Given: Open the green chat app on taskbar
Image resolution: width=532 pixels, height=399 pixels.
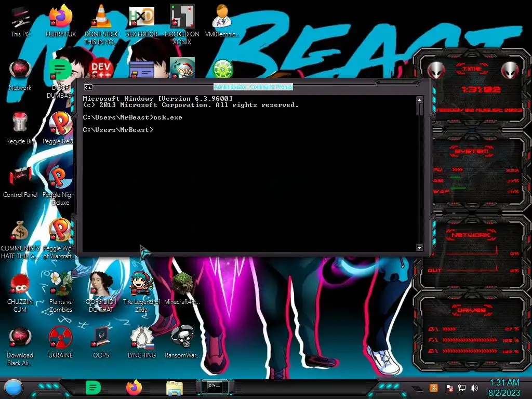Looking at the screenshot, I should pyautogui.click(x=93, y=388).
